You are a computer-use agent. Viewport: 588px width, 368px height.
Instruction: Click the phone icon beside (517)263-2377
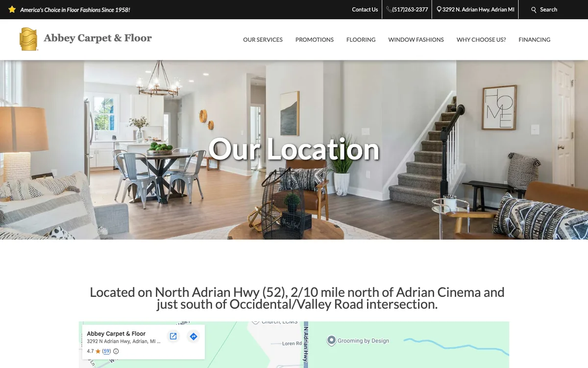pos(389,9)
